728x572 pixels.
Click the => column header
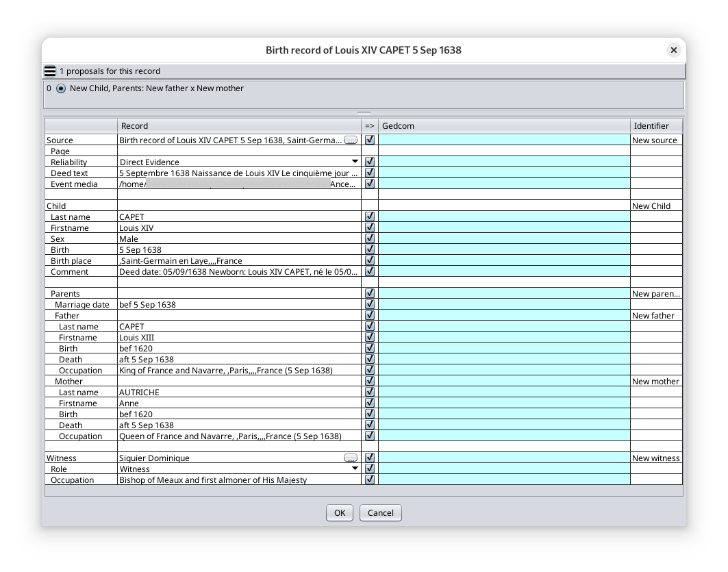370,126
